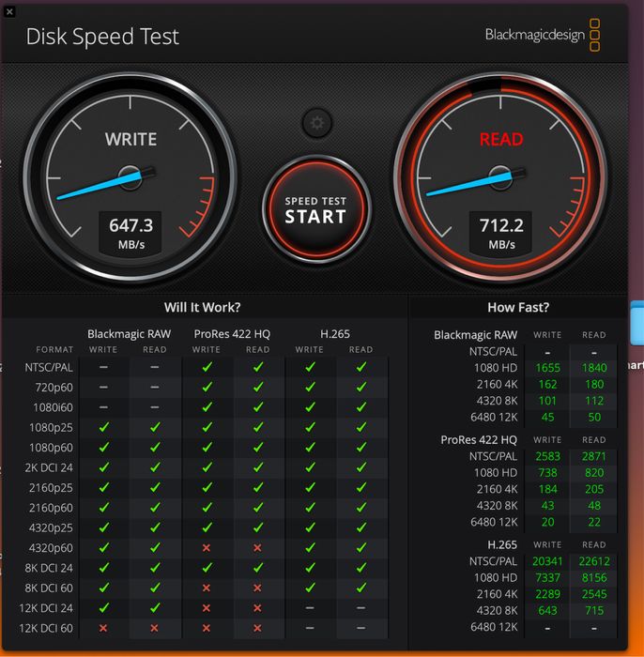Click H.265 2160 4K read value 2545
Image resolution: width=644 pixels, height=657 pixels.
[x=594, y=594]
